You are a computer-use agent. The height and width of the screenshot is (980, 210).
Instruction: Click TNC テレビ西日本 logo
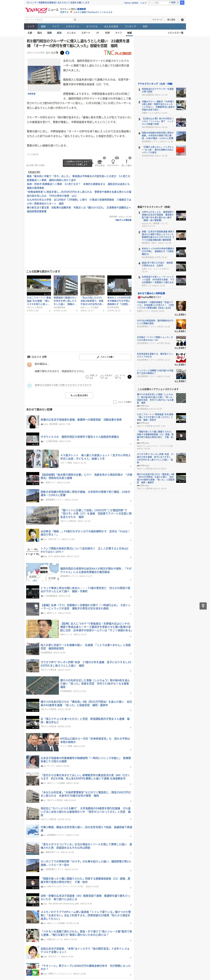pos(117,53)
